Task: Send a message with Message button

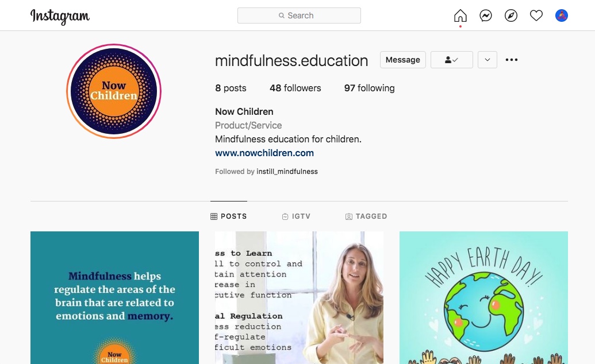Action: (x=402, y=60)
